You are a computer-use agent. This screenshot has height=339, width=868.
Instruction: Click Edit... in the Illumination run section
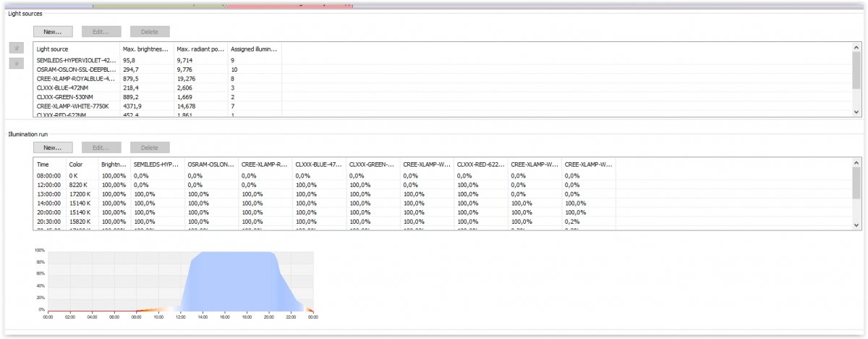pyautogui.click(x=101, y=148)
